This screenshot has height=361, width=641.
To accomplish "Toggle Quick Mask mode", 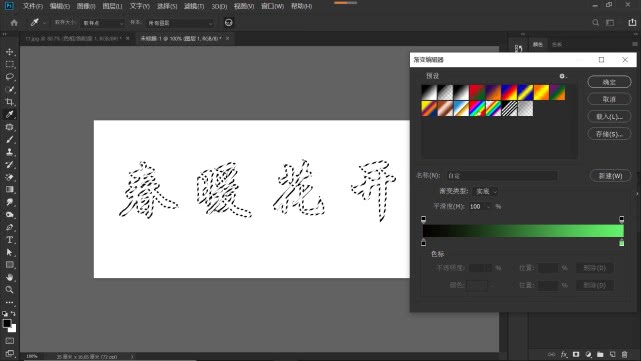I will click(9, 341).
